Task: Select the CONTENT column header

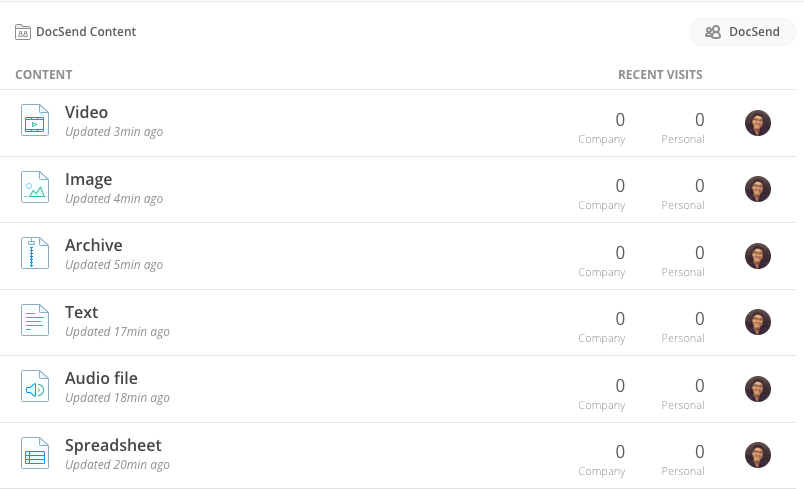Action: pos(44,75)
